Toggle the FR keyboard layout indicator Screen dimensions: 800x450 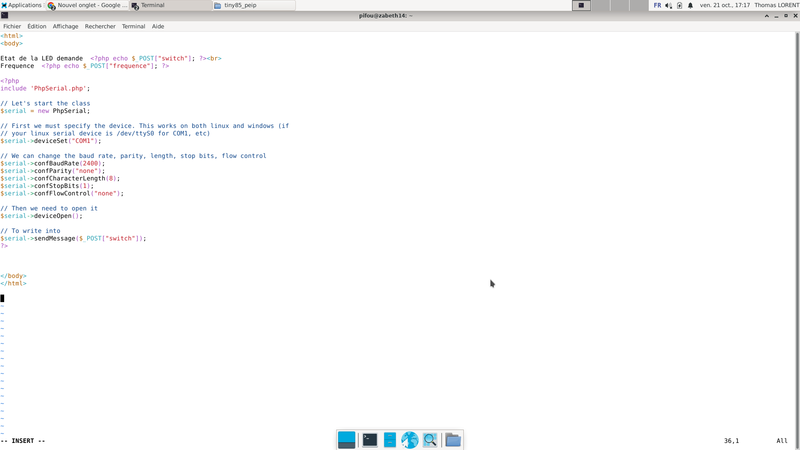pyautogui.click(x=657, y=5)
